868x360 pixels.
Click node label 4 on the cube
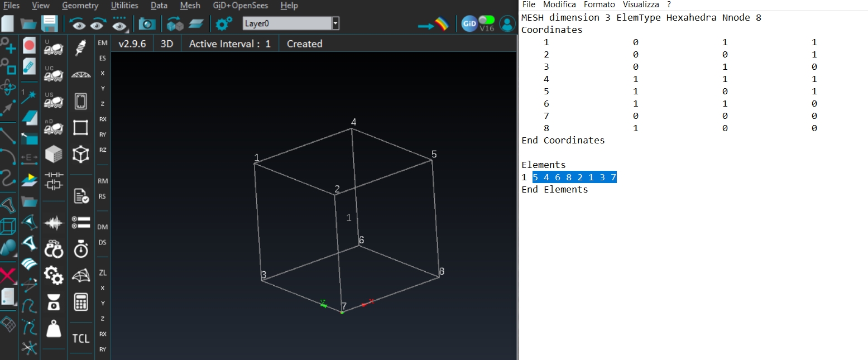(353, 122)
